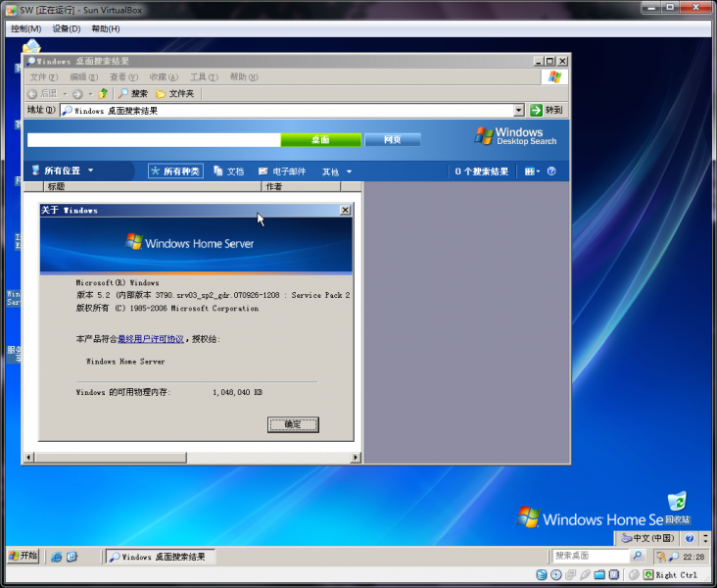
Task: Click the 中文(中国) language bar indicator
Action: 648,538
